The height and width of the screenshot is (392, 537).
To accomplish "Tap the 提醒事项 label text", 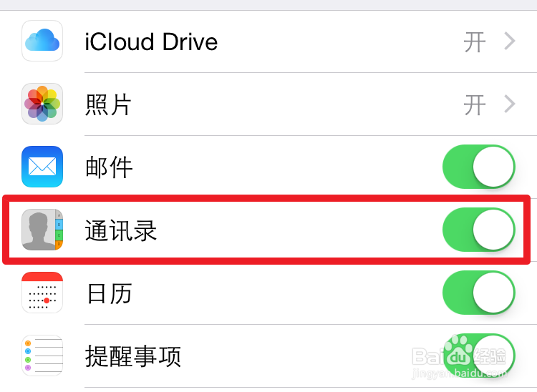I will click(x=132, y=356).
